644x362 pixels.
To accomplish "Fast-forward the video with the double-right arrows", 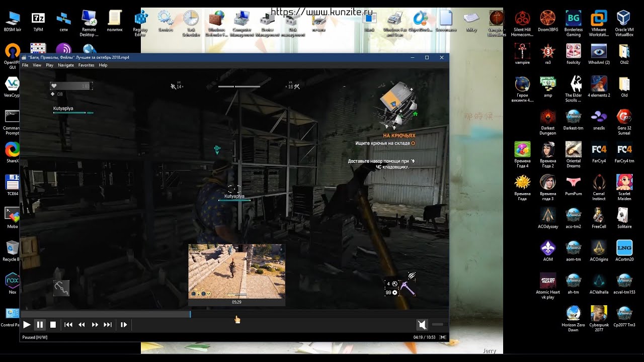I will (x=95, y=325).
